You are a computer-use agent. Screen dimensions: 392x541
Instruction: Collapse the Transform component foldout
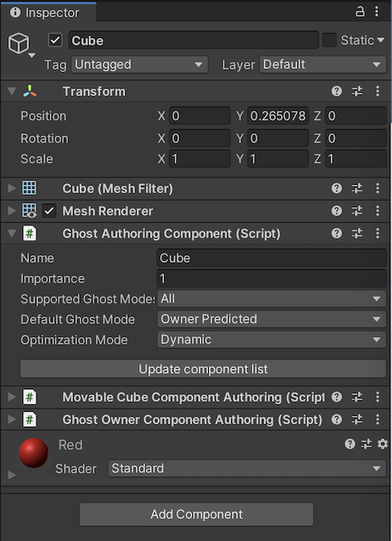(12, 91)
